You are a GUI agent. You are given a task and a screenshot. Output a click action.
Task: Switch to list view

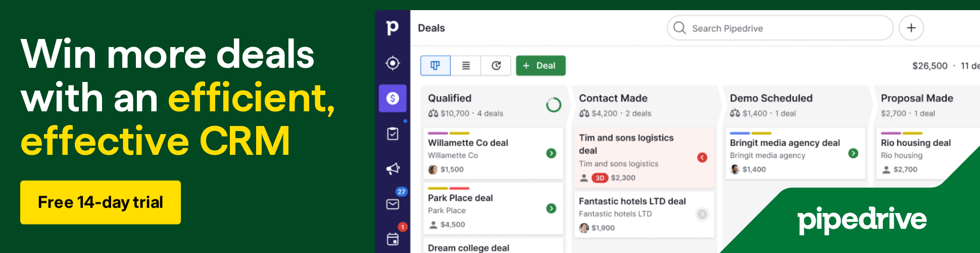tap(466, 66)
